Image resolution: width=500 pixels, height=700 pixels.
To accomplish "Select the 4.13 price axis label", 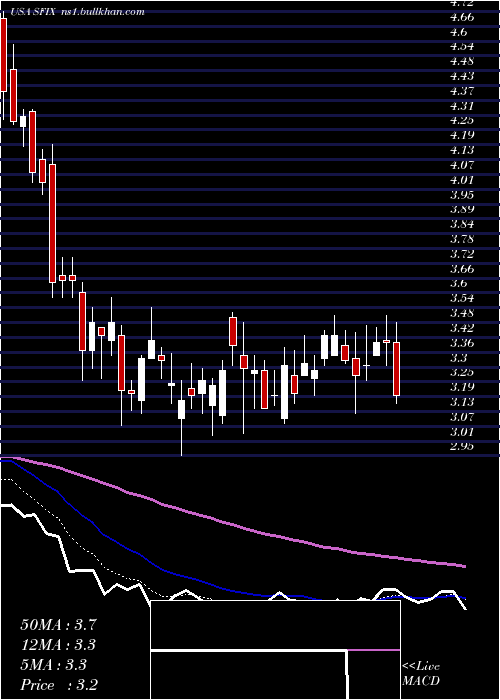I will pos(461,150).
